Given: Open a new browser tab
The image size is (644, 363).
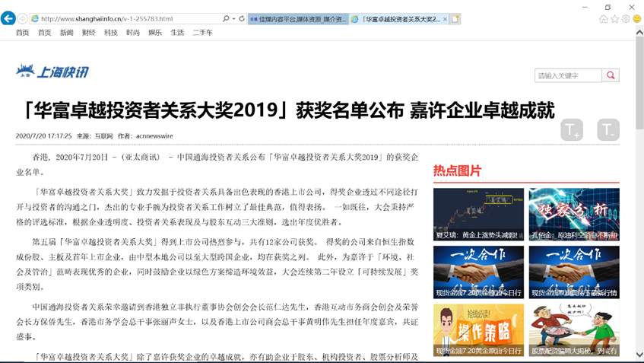Looking at the screenshot, I should point(455,19).
